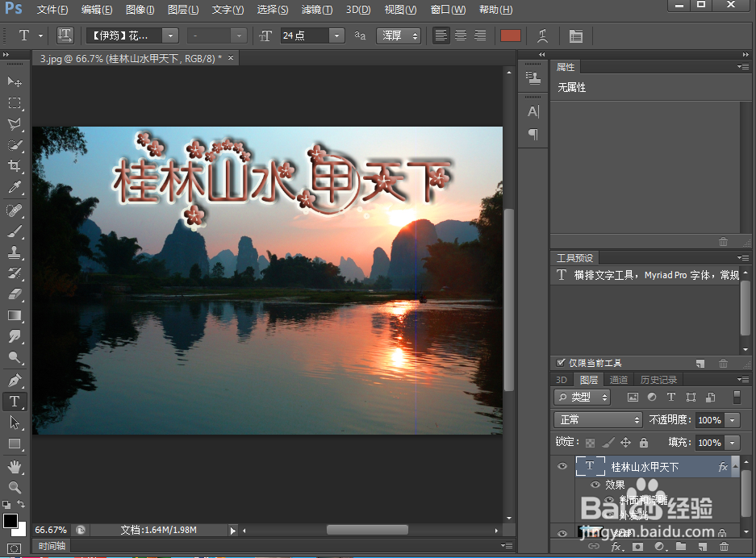Open the 滤镜(T) menu

coord(317,10)
